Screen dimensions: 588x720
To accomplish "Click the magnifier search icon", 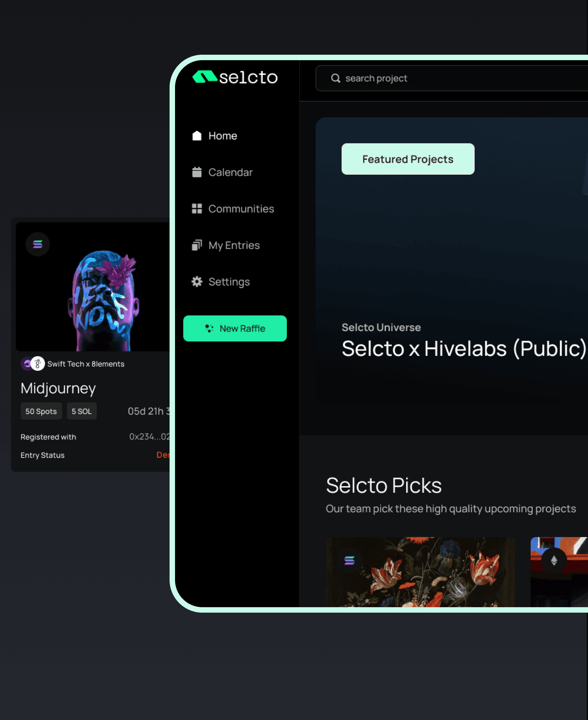I will [336, 78].
